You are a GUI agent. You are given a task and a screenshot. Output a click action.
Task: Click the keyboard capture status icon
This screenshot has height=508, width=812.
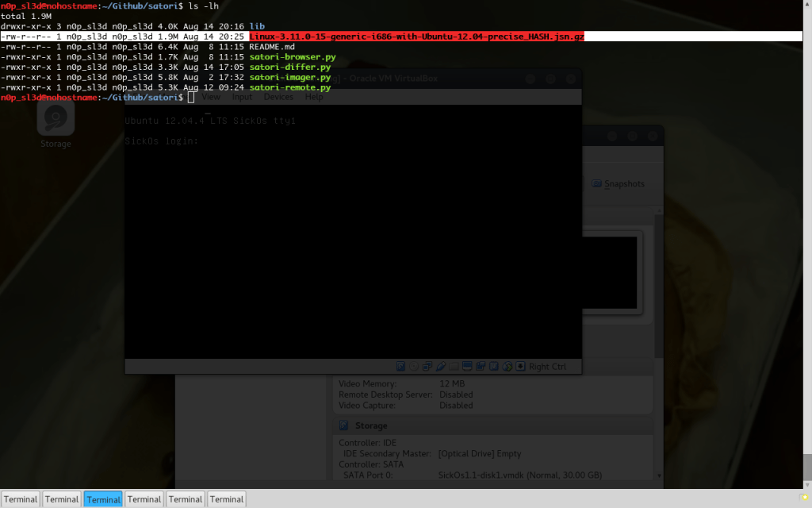519,366
